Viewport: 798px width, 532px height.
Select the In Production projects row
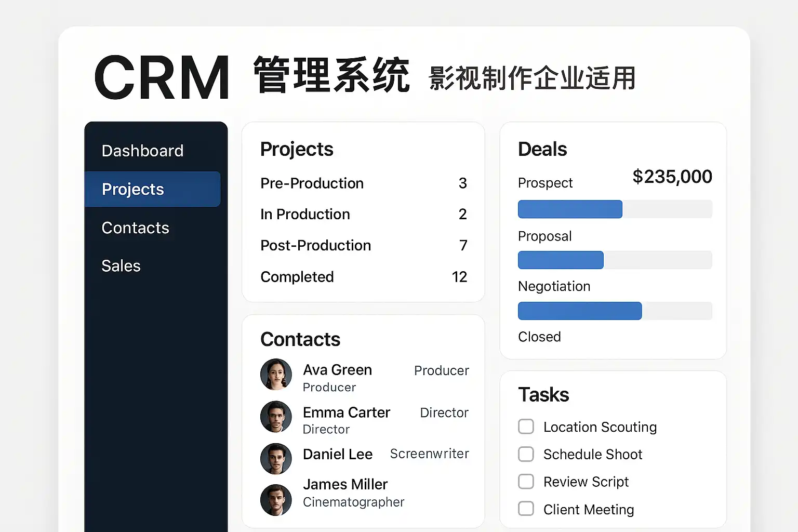tap(363, 214)
